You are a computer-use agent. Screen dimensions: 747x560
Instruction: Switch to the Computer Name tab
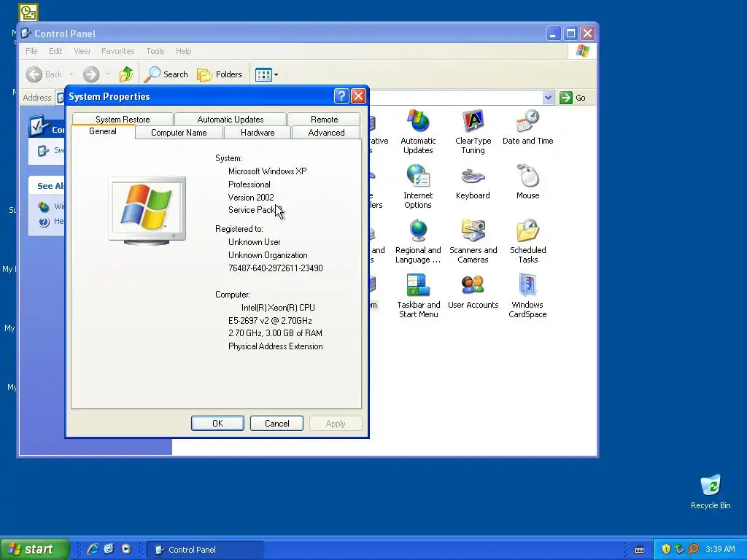point(179,133)
